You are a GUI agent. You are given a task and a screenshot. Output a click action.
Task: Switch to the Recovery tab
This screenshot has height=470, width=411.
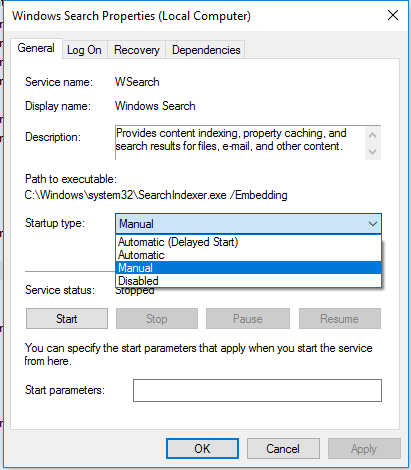pos(137,50)
